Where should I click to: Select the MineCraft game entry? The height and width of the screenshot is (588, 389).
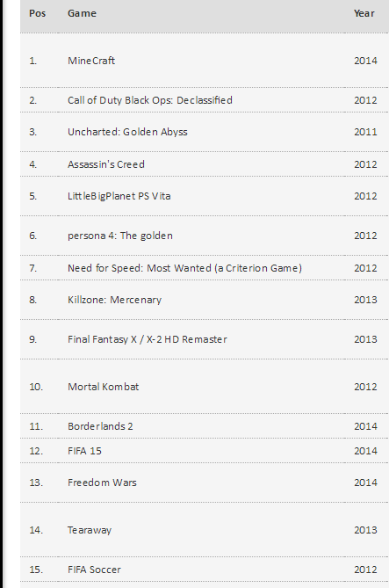tap(91, 61)
